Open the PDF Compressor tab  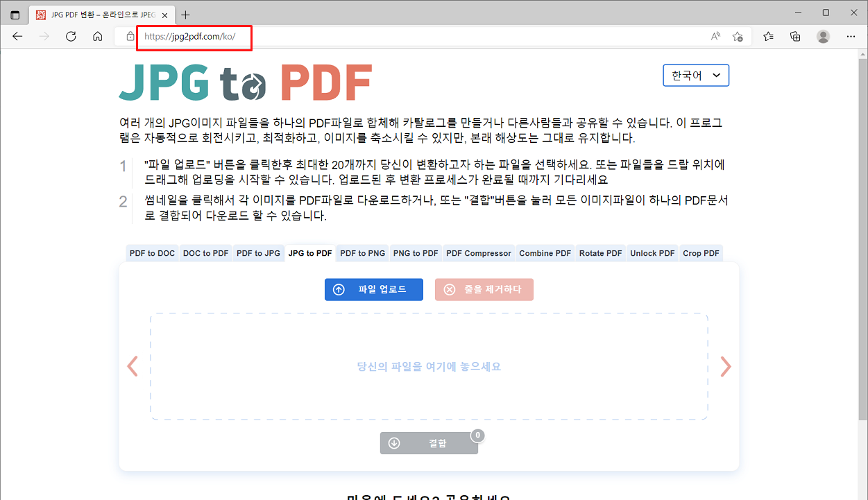pyautogui.click(x=479, y=253)
